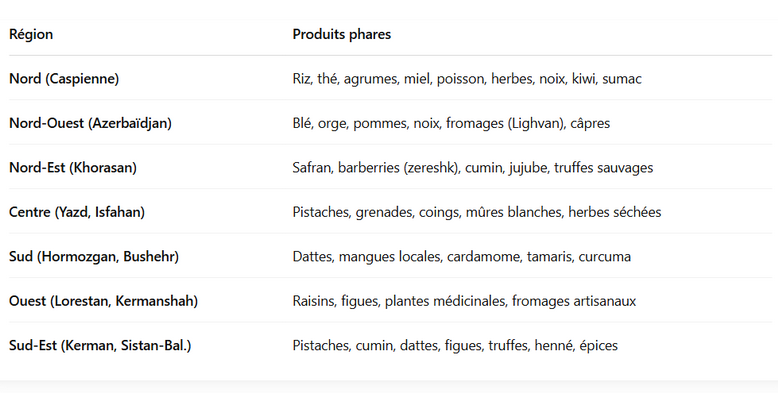Select the Raisins, figues products cell

click(x=464, y=301)
